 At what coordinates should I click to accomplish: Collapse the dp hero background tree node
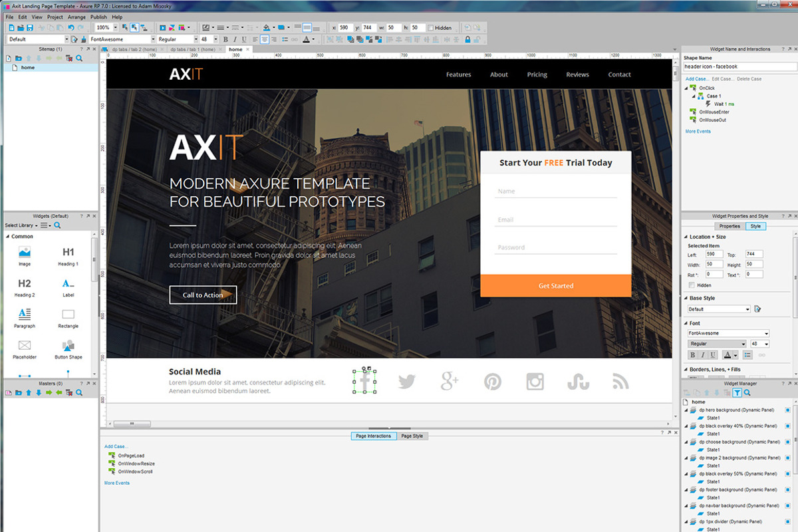pyautogui.click(x=686, y=410)
